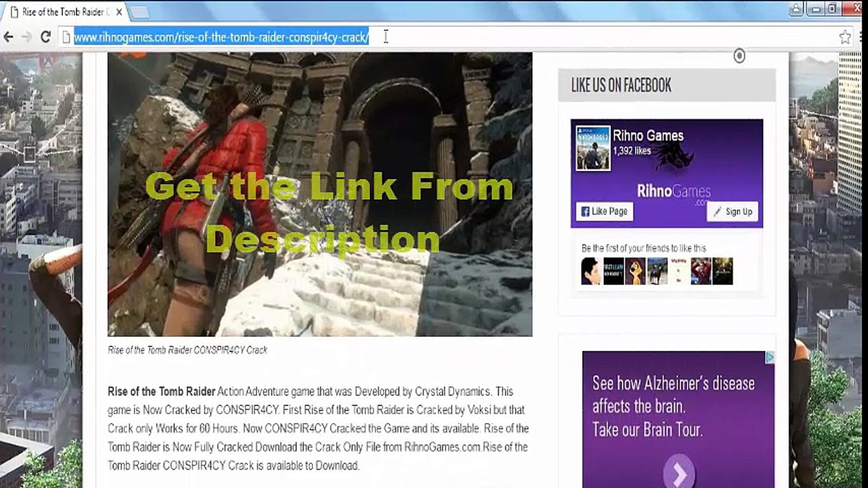Reload the current page
Viewport: 868px width, 488px height.
click(46, 37)
